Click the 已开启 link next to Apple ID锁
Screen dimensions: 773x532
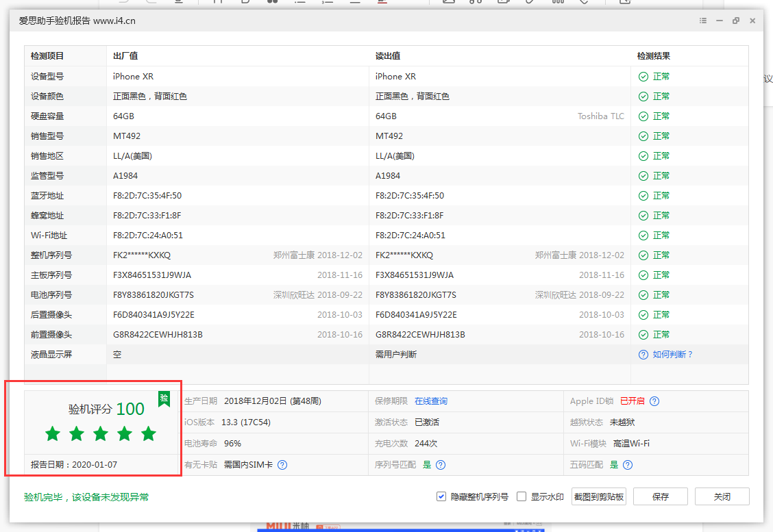pos(631,401)
